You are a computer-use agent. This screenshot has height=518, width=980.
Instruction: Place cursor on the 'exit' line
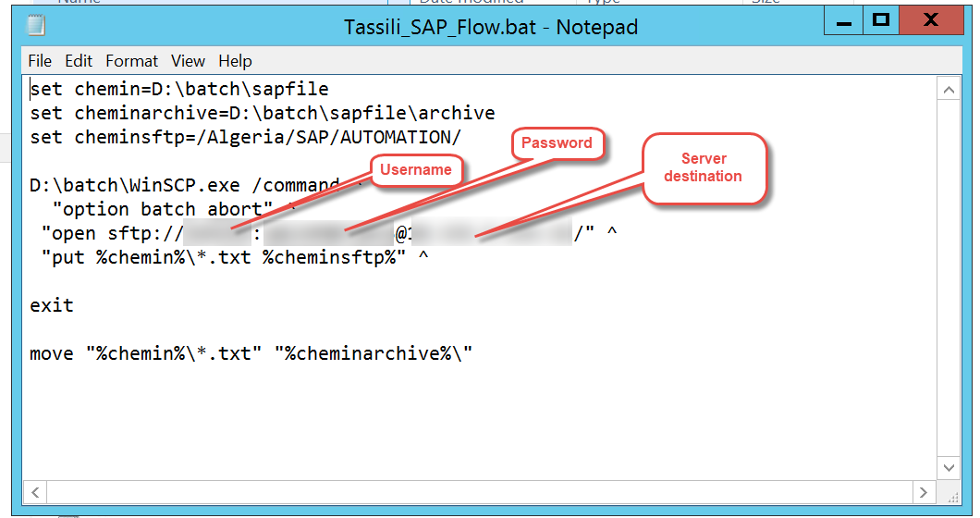52,305
